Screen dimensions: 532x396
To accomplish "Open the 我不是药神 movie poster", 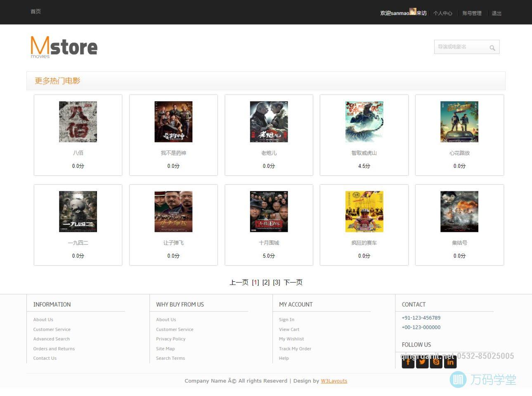I will (173, 122).
